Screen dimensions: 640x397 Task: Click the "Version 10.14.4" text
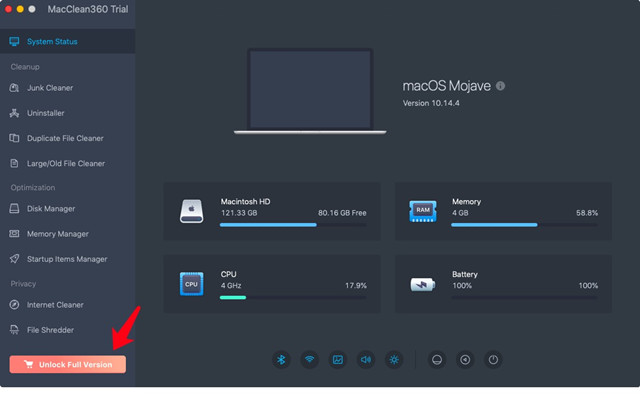pos(431,103)
